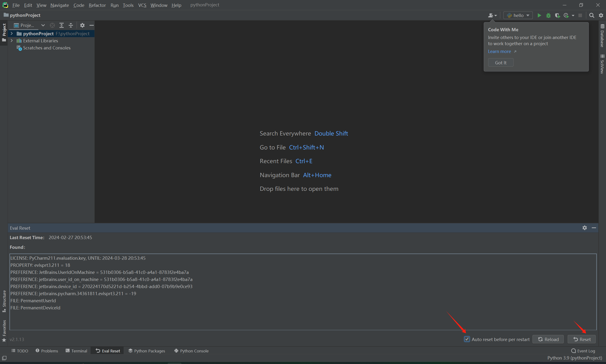The width and height of the screenshot is (606, 364).
Task: Open the hello run configuration dropdown
Action: pos(518,15)
